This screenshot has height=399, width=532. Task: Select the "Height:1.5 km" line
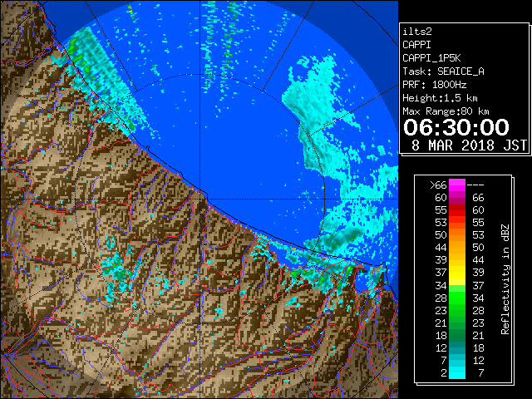click(x=440, y=98)
